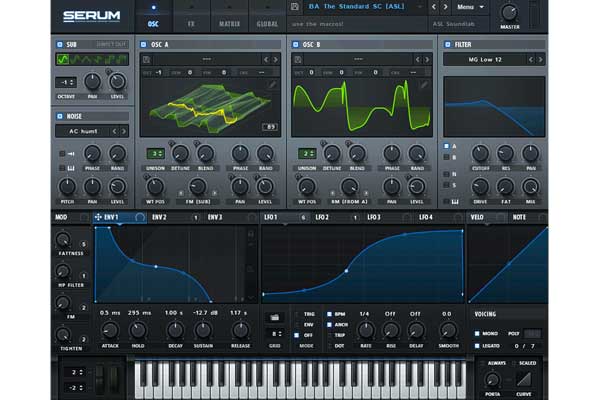
Task: Open the Menu dropdown
Action: [x=470, y=7]
